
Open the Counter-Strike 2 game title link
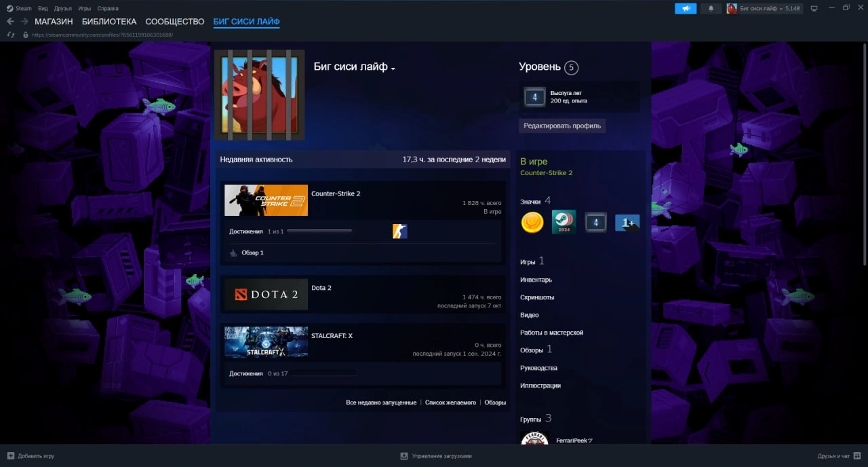(x=336, y=193)
